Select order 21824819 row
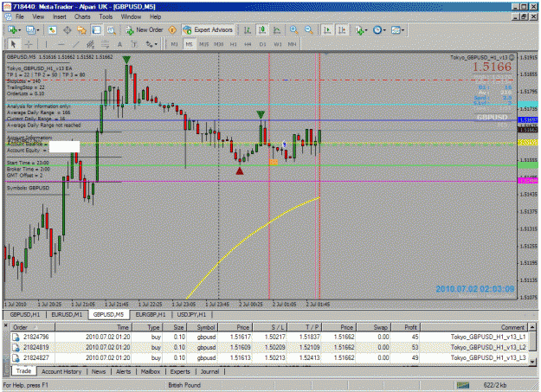This screenshot has width=541, height=392. tap(269, 348)
